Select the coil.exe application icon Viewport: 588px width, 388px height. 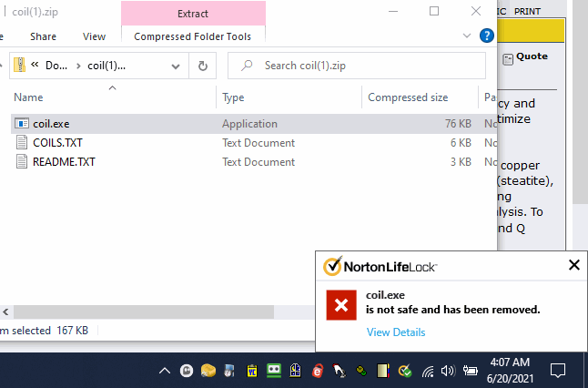pos(21,124)
